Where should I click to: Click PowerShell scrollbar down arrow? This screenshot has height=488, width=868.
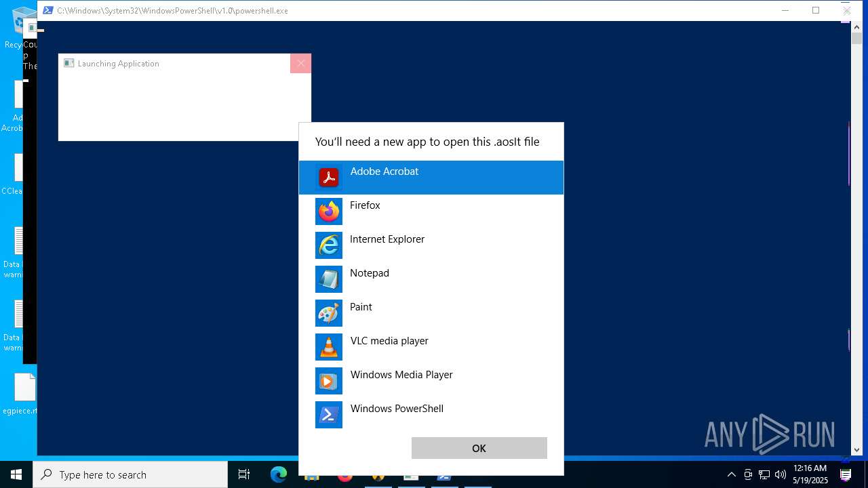point(856,449)
